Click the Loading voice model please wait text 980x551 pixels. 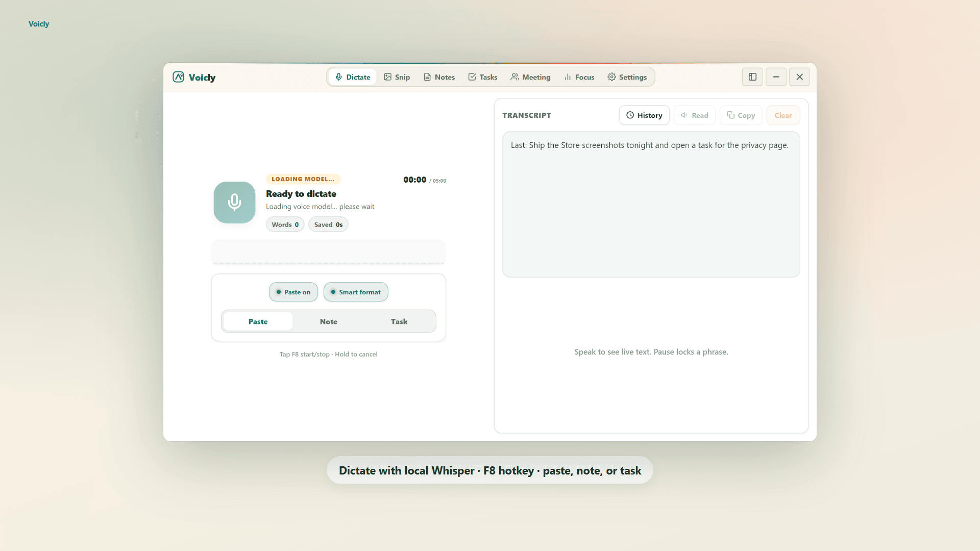[320, 207]
